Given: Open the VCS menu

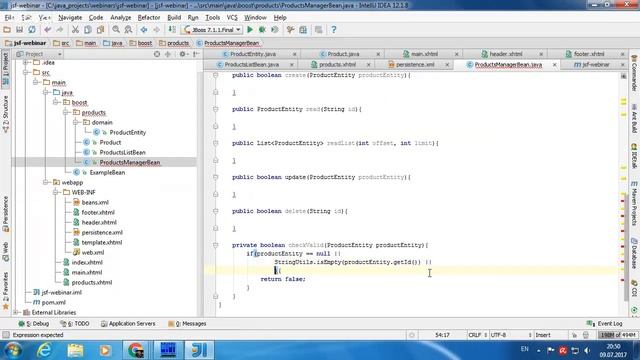Looking at the screenshot, I should coord(232,18).
